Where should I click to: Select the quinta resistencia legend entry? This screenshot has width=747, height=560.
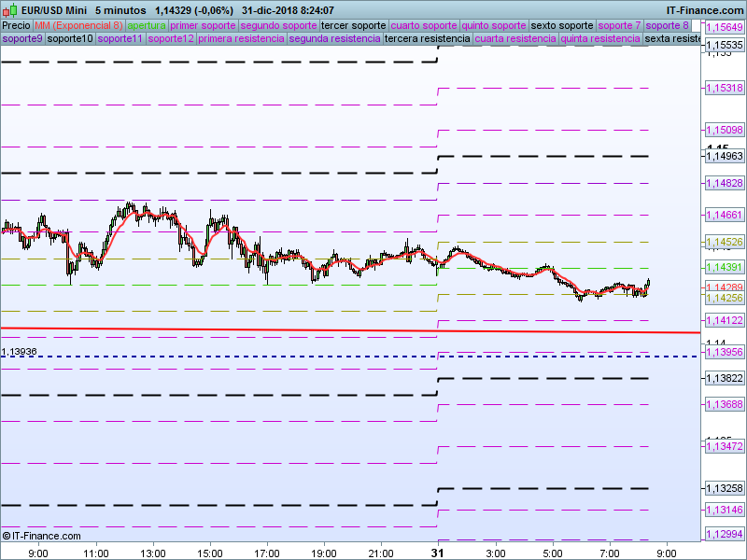pyautogui.click(x=600, y=39)
